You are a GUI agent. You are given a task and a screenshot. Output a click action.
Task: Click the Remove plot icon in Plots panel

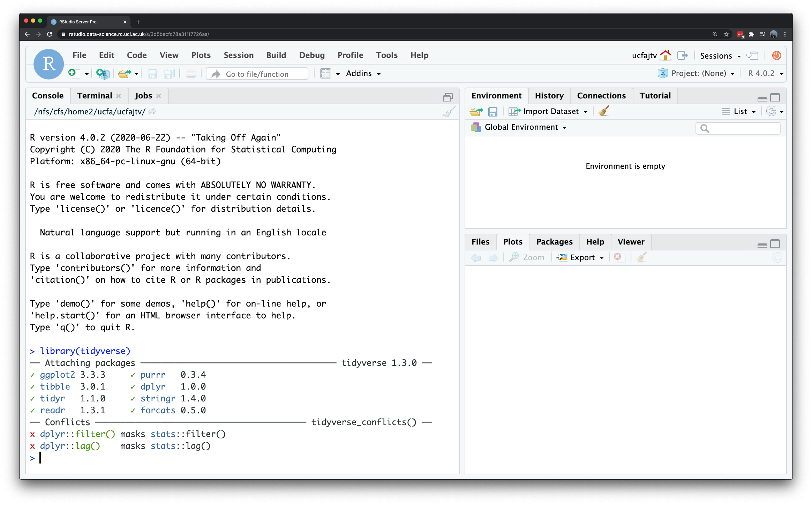pyautogui.click(x=618, y=257)
